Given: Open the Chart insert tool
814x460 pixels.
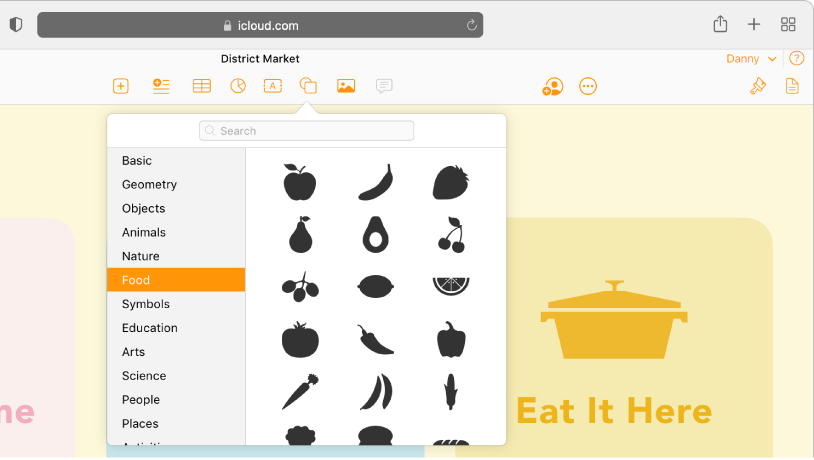Looking at the screenshot, I should 238,86.
